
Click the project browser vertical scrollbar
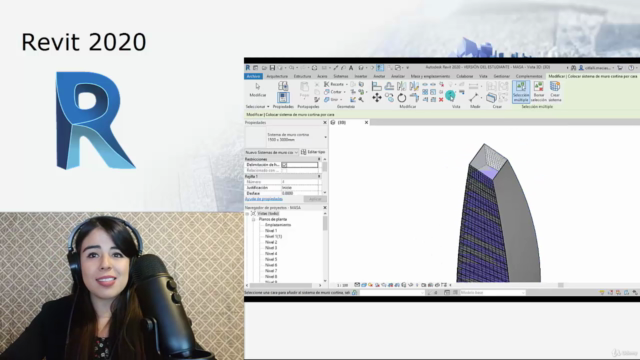pyautogui.click(x=325, y=224)
